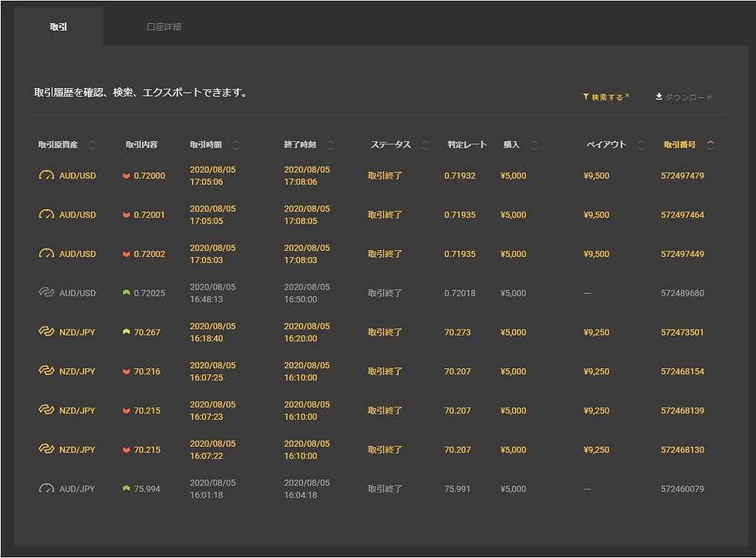This screenshot has width=756, height=558.
Task: Sort by 終了時刻 column arrows
Action: [330, 144]
